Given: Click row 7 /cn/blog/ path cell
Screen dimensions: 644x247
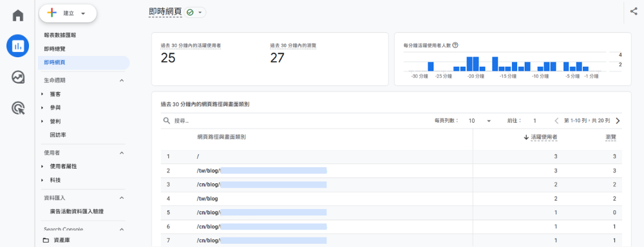Looking at the screenshot, I should (x=261, y=240).
